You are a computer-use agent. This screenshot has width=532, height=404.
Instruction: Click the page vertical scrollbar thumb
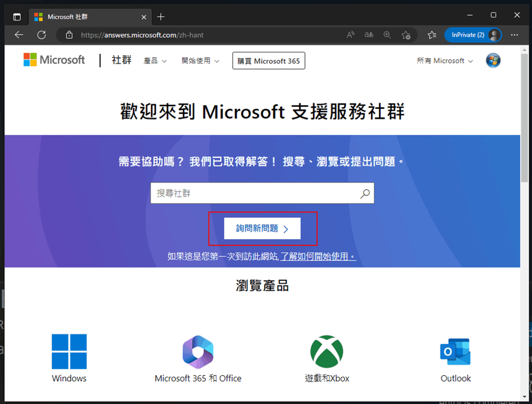(x=524, y=118)
